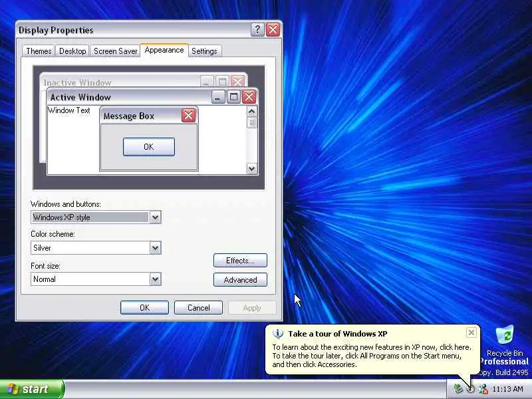Click the Active Window preview maximize icon
Image resolution: width=532 pixels, height=399 pixels.
tap(233, 97)
